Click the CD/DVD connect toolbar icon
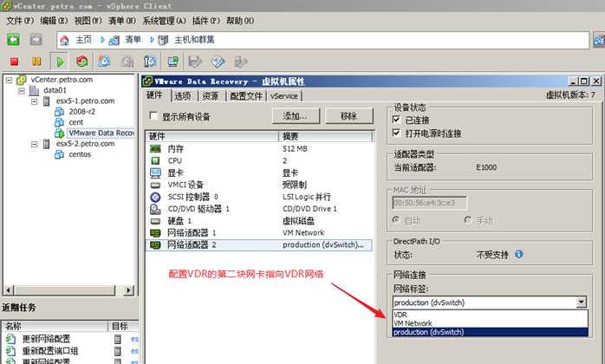Screen dimensions: 605x364 tap(218, 62)
